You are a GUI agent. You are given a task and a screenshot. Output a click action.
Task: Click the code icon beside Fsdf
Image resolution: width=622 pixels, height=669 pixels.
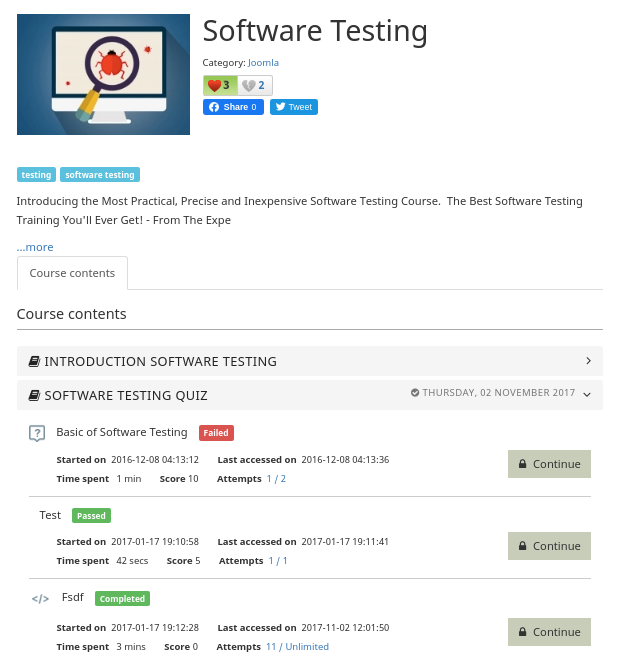(x=40, y=599)
